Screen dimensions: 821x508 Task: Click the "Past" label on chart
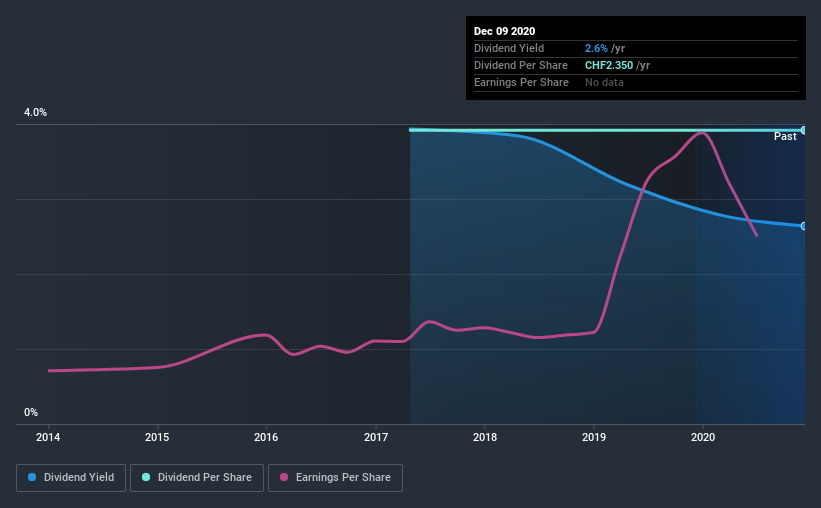785,136
